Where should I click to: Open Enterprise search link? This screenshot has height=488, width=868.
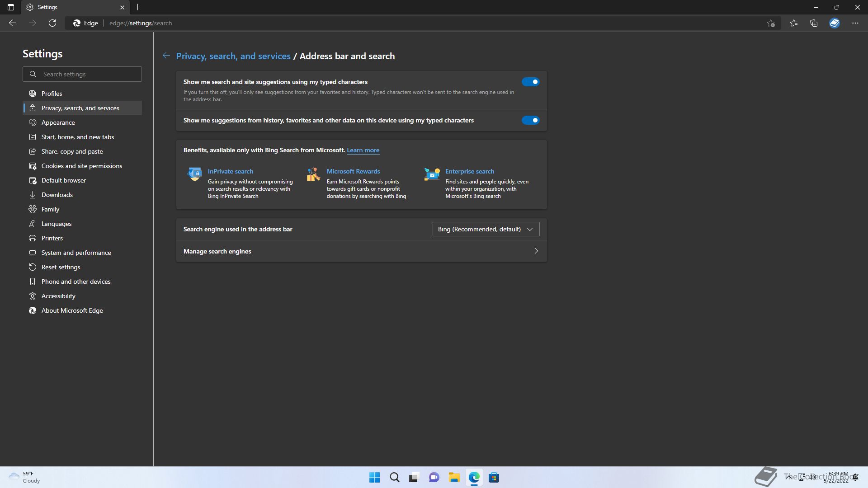click(470, 171)
